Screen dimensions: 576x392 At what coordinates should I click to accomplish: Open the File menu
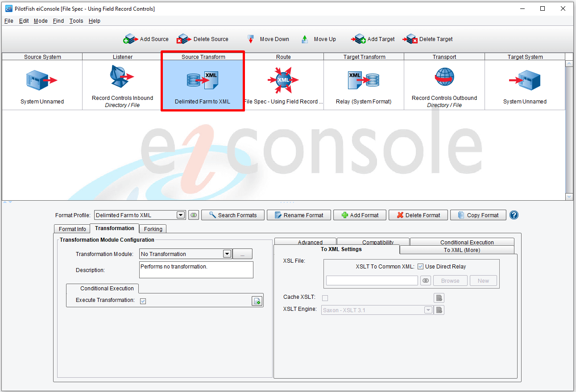(9, 21)
